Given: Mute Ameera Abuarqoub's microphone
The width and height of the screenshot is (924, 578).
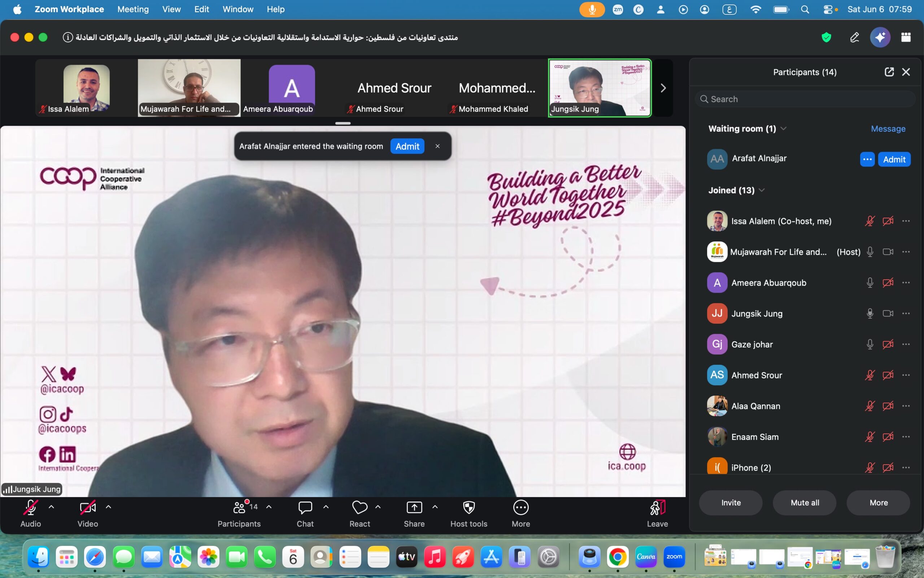Looking at the screenshot, I should tap(870, 283).
